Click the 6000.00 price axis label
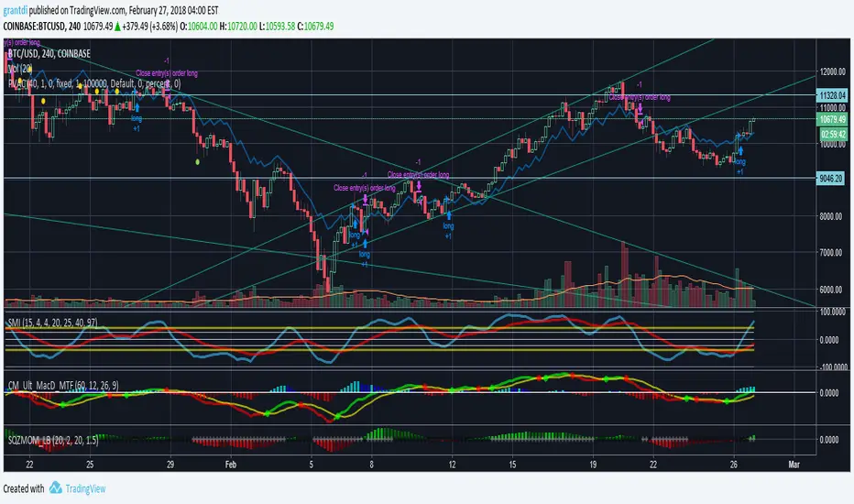The height and width of the screenshot is (504, 854). [831, 290]
